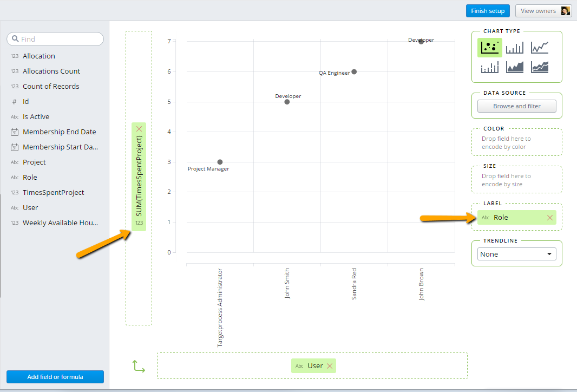
Task: Select the Role field in left list
Action: [30, 178]
